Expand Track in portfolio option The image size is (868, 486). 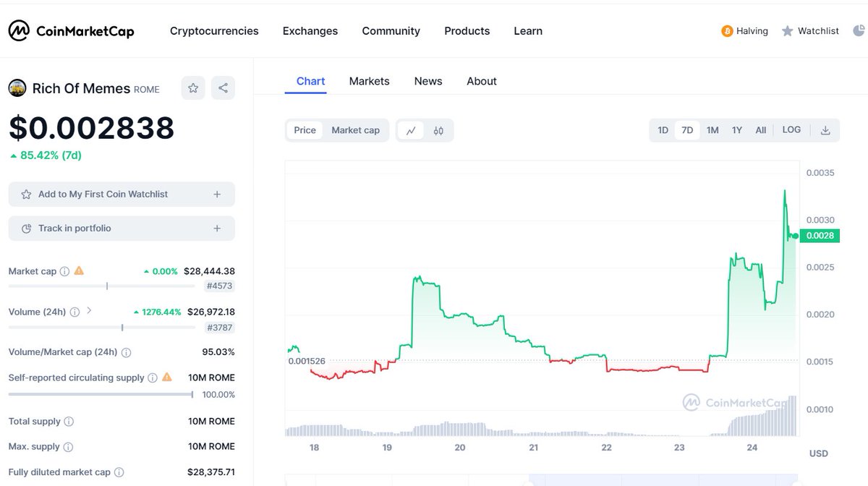pyautogui.click(x=217, y=229)
